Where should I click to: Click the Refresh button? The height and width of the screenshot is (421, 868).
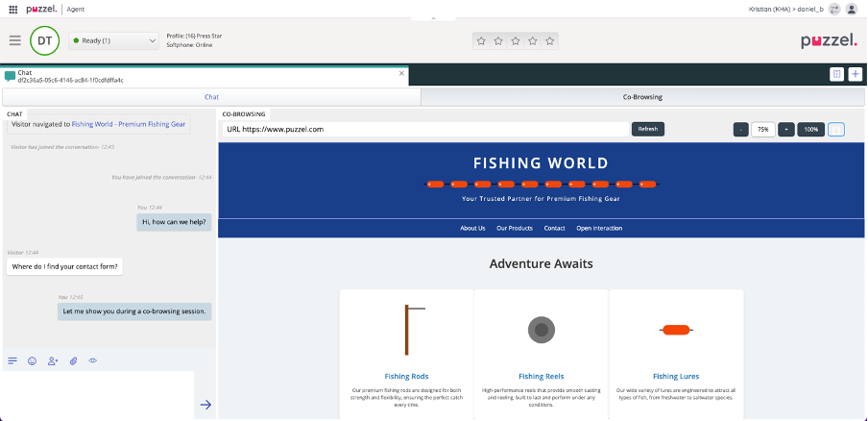click(647, 129)
